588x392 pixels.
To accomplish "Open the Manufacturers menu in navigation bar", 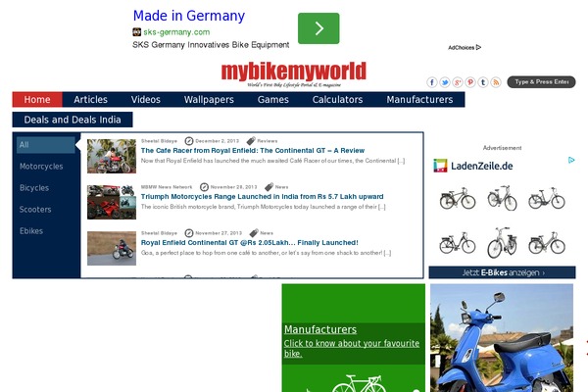I will (419, 99).
